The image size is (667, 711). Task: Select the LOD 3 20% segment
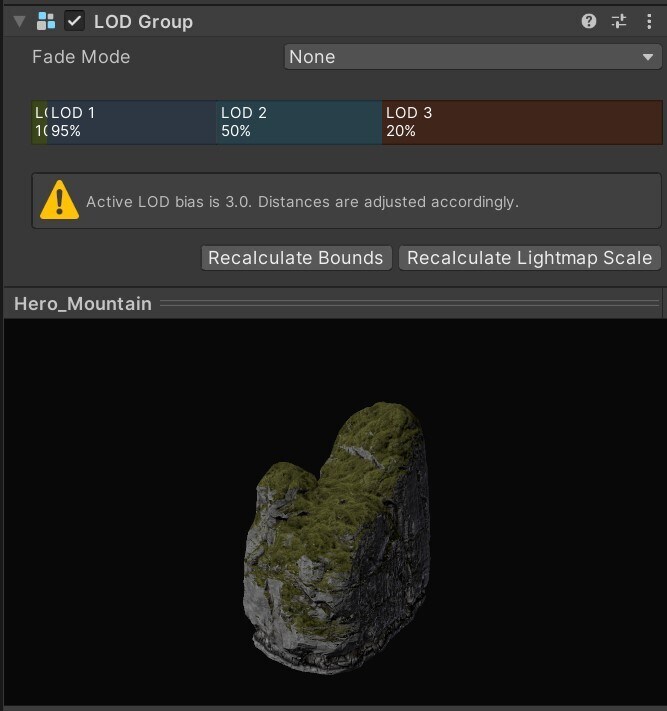pos(522,122)
